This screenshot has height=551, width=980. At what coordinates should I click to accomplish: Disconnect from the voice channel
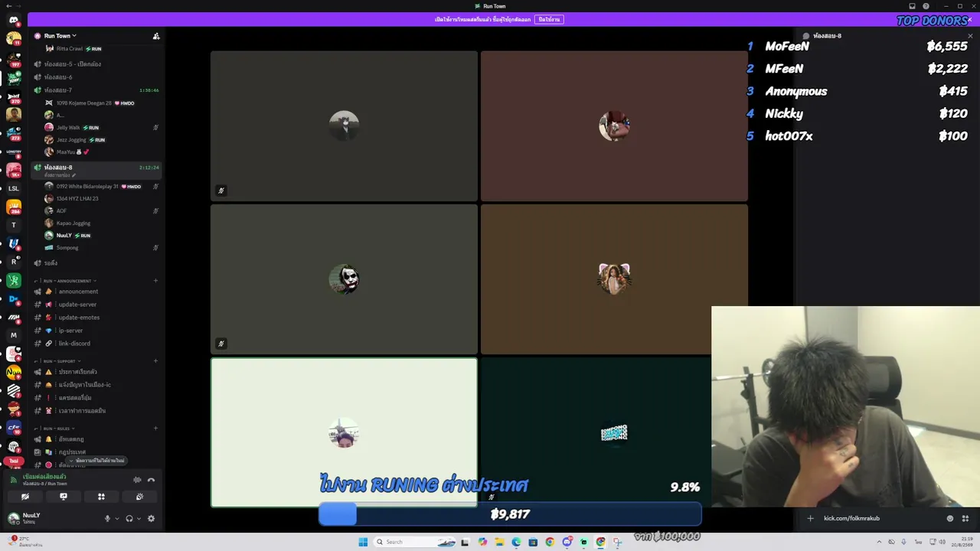[x=151, y=480]
